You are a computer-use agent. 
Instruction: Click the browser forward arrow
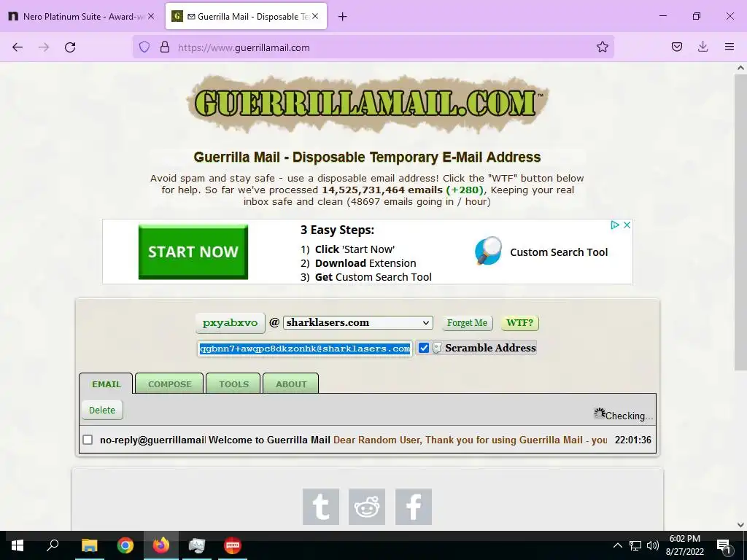coord(44,47)
